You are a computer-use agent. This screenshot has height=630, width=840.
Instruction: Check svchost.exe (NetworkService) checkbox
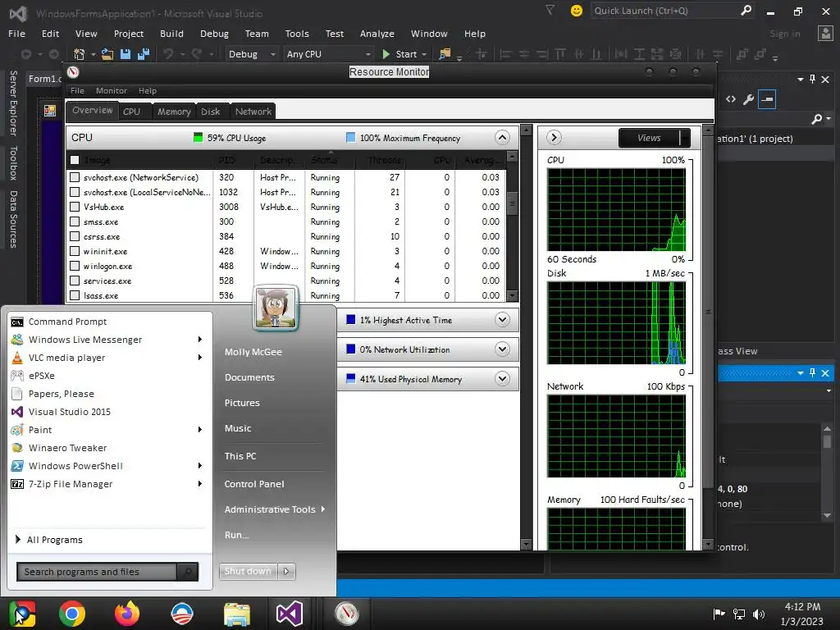[x=75, y=177]
